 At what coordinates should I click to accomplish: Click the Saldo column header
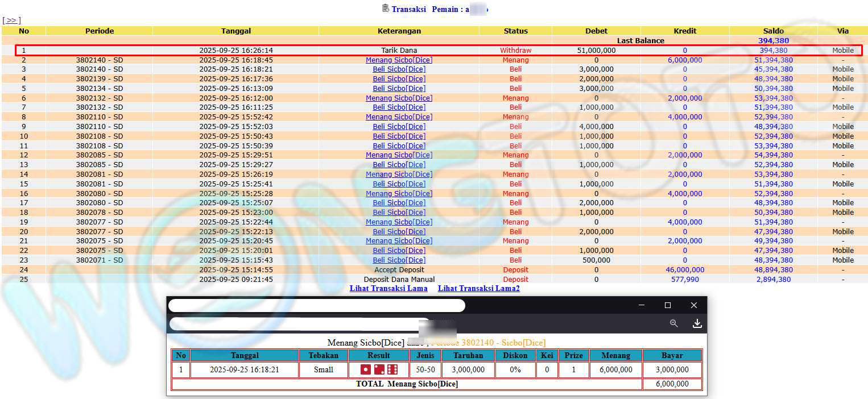(x=773, y=31)
